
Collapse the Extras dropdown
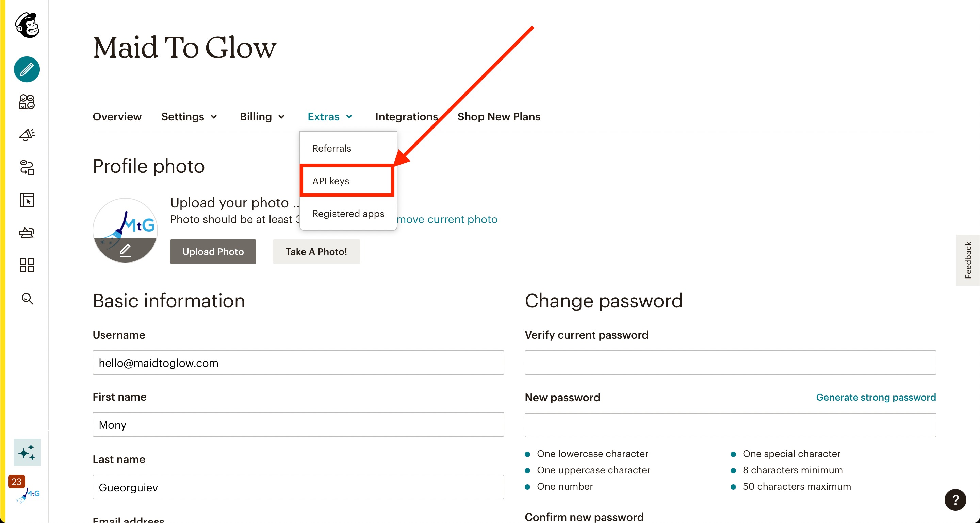pos(330,117)
